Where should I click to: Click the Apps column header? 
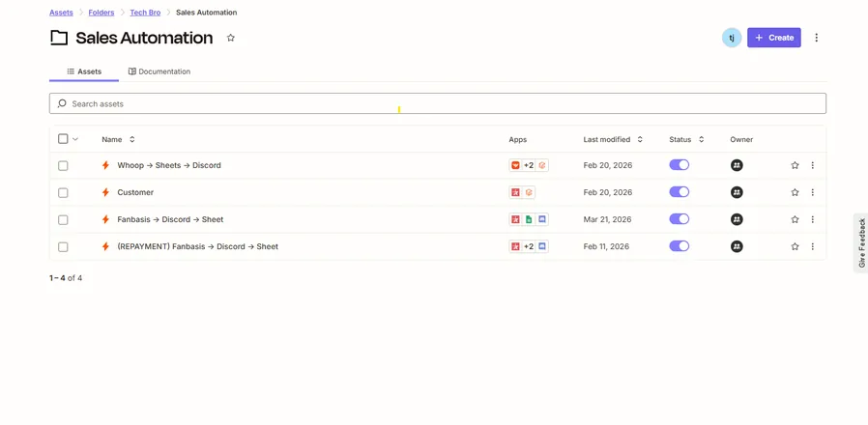[517, 139]
